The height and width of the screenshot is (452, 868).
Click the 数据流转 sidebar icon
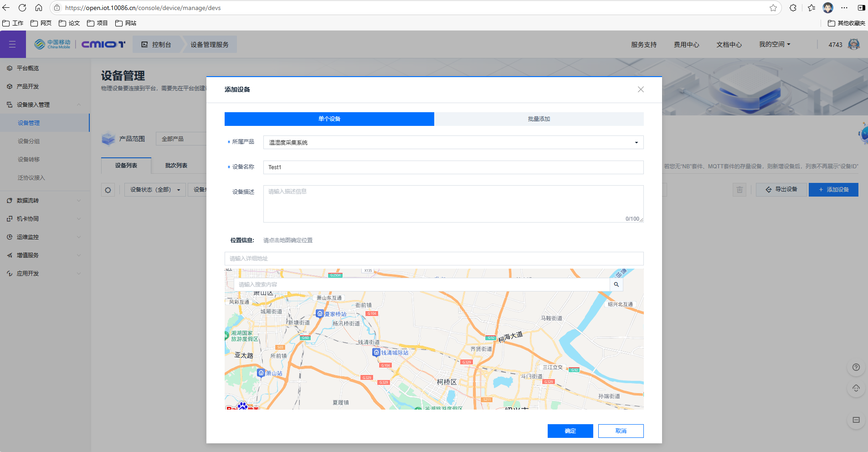pyautogui.click(x=9, y=200)
